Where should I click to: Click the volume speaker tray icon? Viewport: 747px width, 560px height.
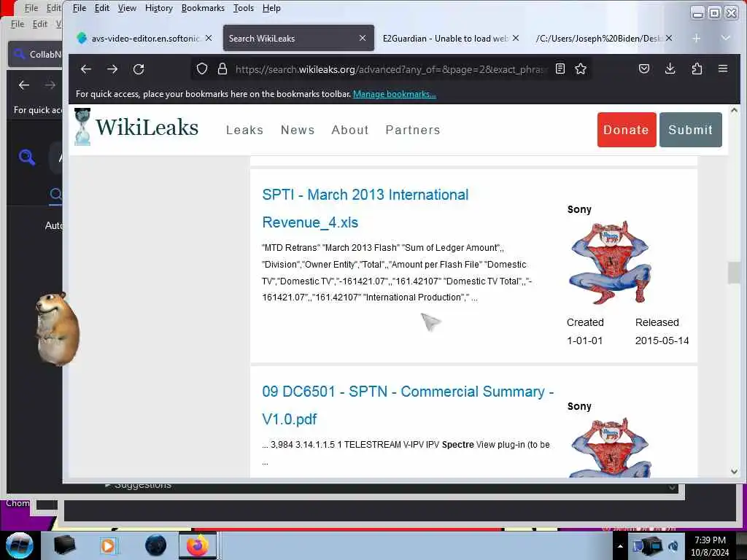(673, 546)
